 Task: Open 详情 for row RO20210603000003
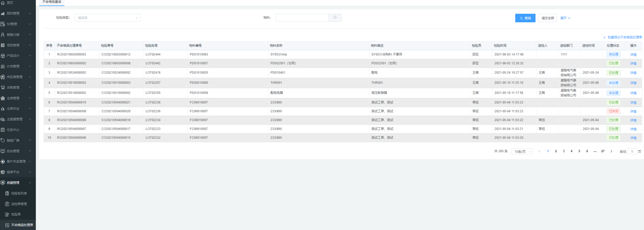(x=633, y=55)
